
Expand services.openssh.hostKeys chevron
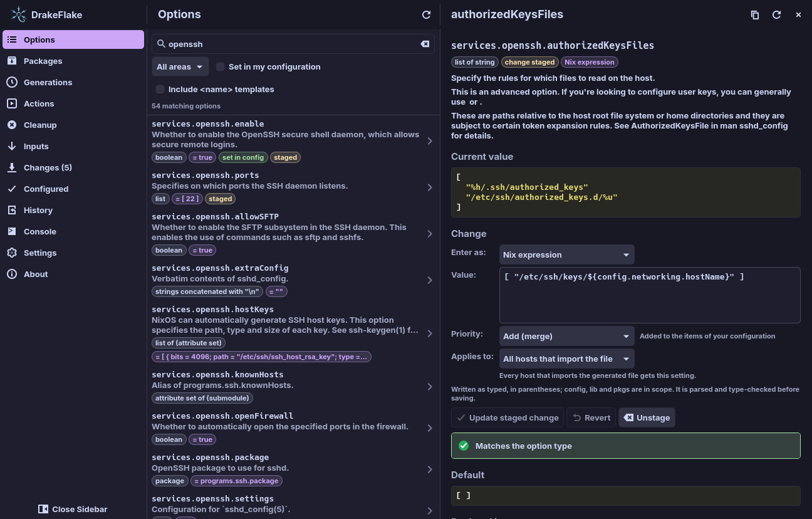point(430,333)
